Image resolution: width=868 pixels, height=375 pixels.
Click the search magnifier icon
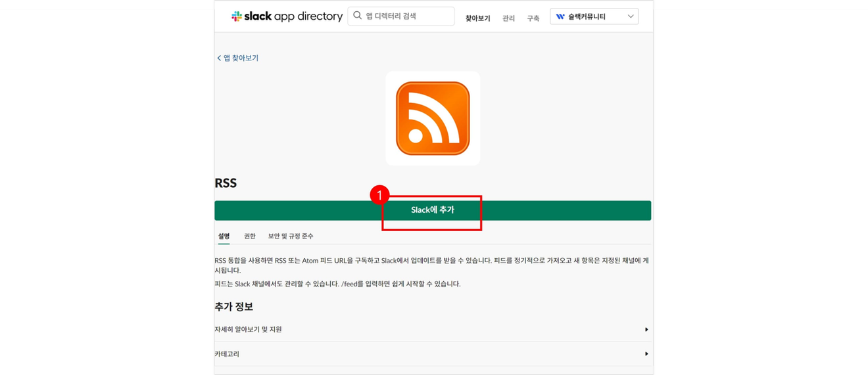click(x=357, y=16)
